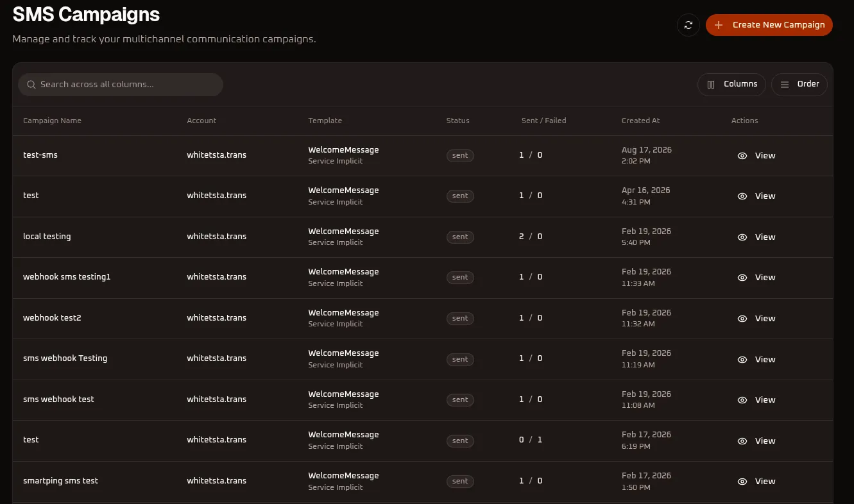
Task: Click eye icon for Apr 16 test campaign
Action: [x=742, y=196]
